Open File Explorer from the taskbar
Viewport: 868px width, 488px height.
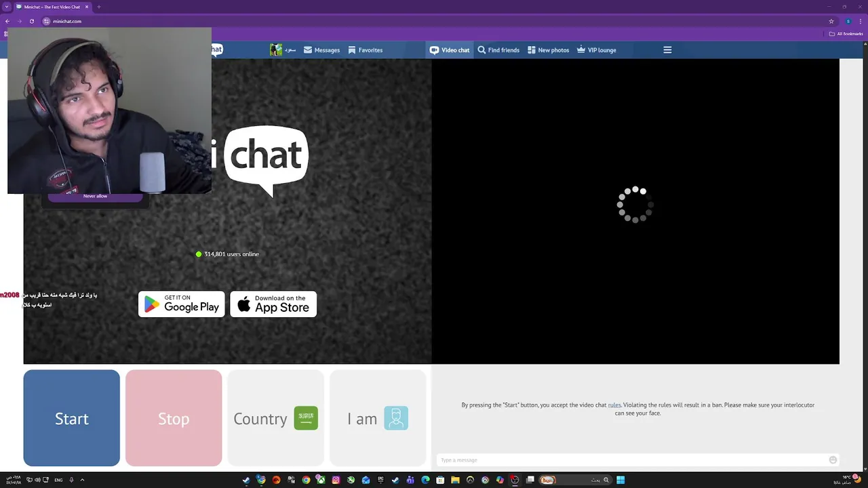(x=455, y=480)
